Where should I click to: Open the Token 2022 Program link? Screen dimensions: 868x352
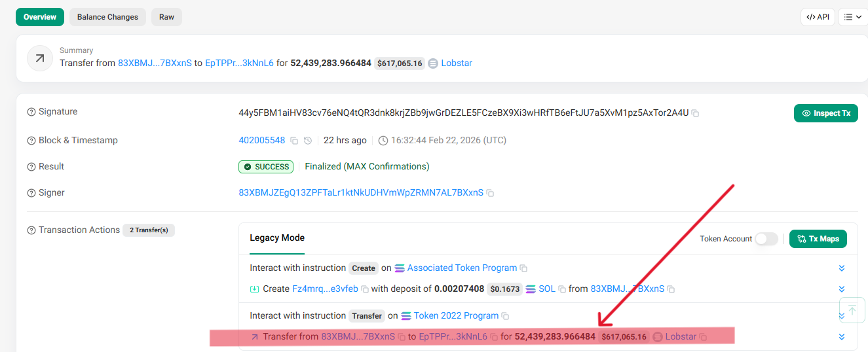456,315
